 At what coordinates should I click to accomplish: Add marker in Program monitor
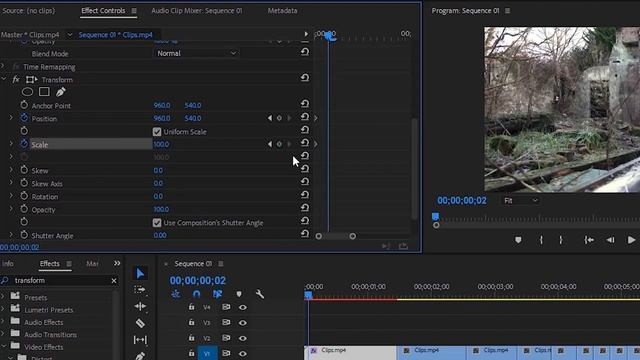pos(518,240)
